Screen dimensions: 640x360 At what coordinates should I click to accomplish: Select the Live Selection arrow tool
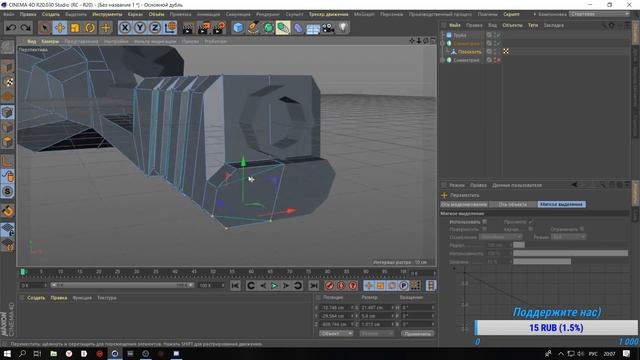pos(44,28)
